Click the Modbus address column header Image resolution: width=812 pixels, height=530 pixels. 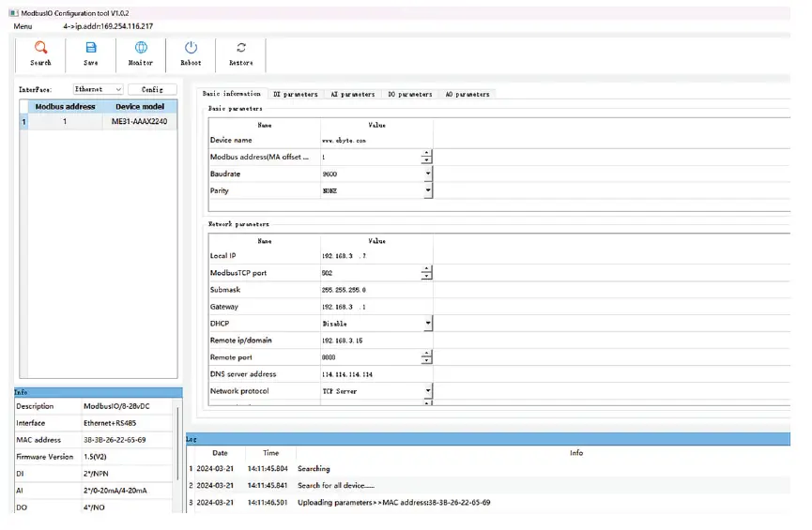tap(66, 107)
